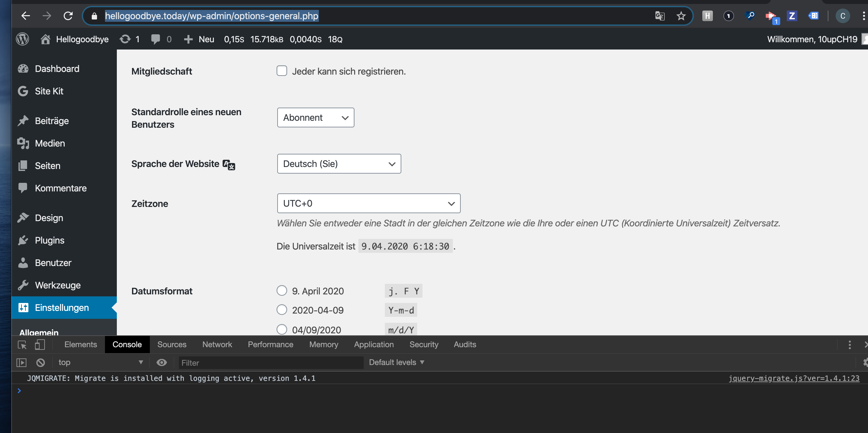The width and height of the screenshot is (868, 433).
Task: Click the address bar URL
Action: [212, 16]
